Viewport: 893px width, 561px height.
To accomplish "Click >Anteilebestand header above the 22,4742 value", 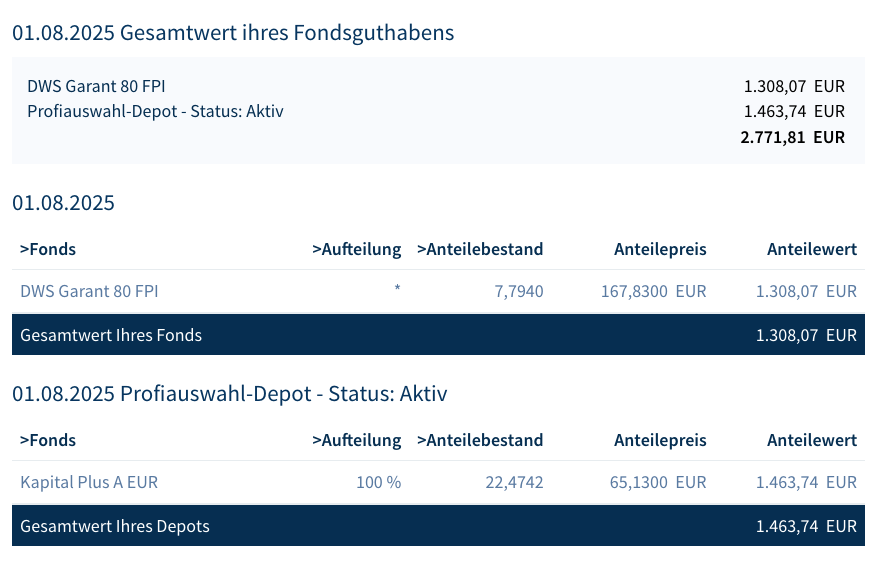I will 480,440.
